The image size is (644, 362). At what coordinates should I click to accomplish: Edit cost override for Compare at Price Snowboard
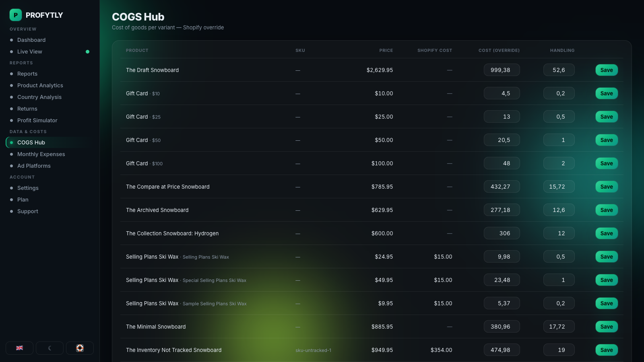[x=502, y=187]
